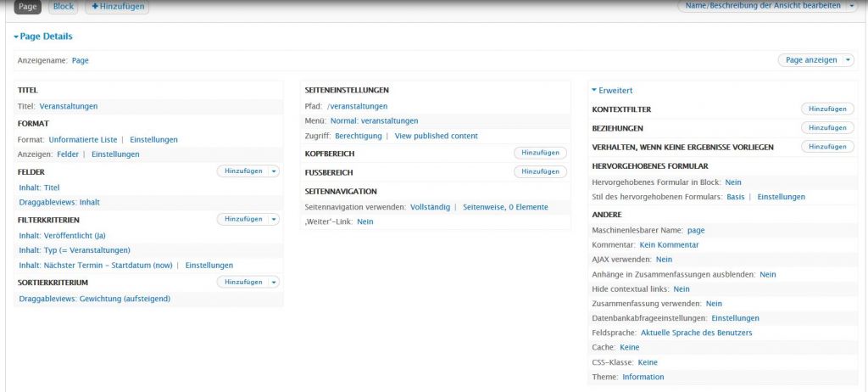Open the Draggableviews: Gewichtung sort criterion

click(x=94, y=299)
